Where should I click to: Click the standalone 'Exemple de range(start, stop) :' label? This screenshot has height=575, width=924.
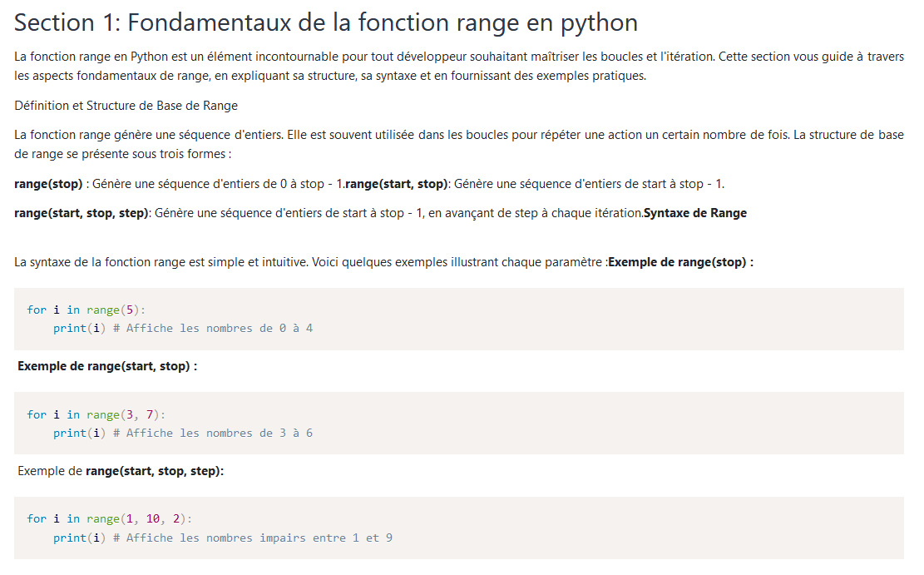[x=107, y=366]
